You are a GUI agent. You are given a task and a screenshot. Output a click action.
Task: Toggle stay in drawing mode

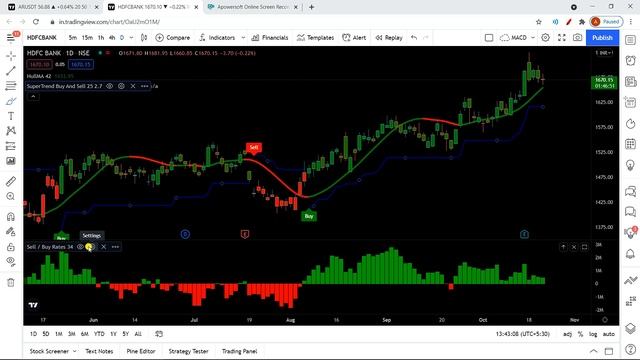(x=11, y=231)
